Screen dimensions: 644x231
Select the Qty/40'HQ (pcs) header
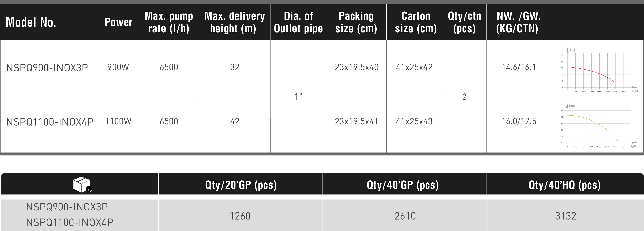(565, 185)
